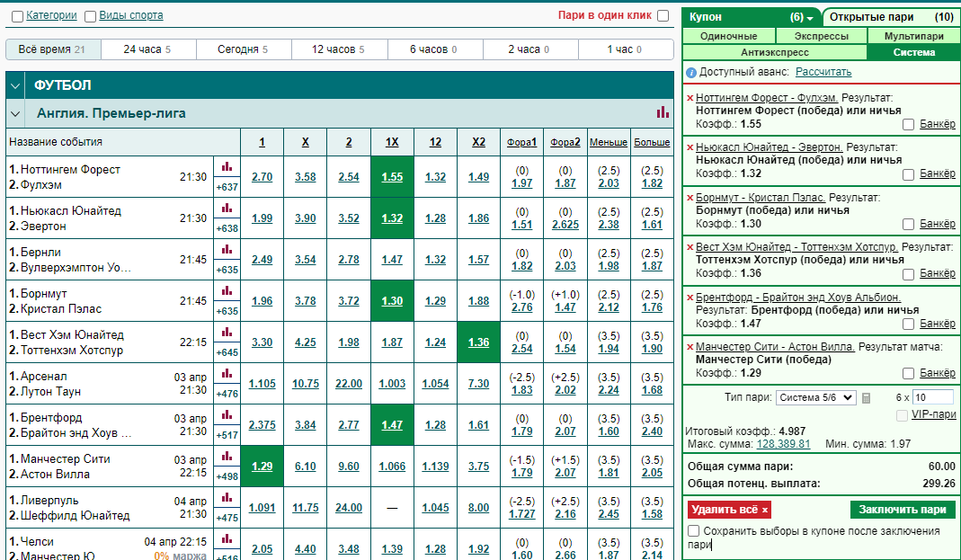Open statistics icon for Arsenal vs Luton match

[227, 374]
